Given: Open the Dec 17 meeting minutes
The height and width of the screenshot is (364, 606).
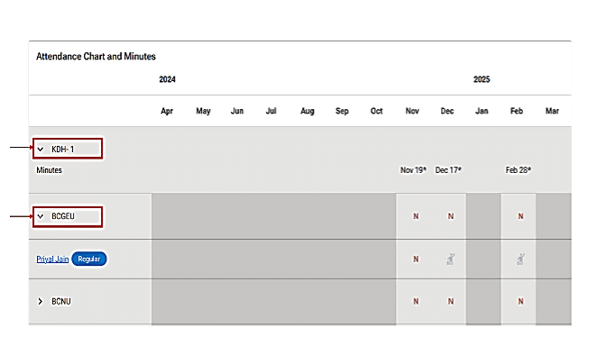Looking at the screenshot, I should tap(448, 169).
